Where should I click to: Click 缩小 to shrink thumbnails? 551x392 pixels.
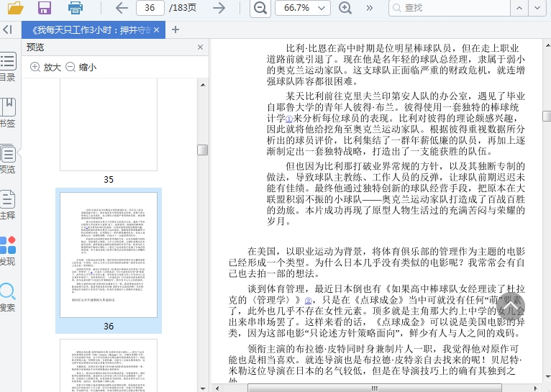click(81, 67)
